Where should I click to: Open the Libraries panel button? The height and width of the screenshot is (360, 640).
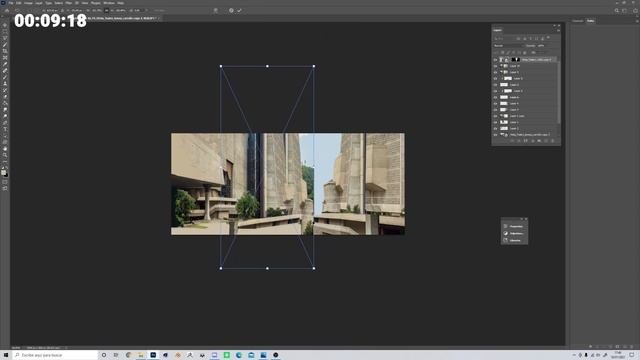(514, 240)
